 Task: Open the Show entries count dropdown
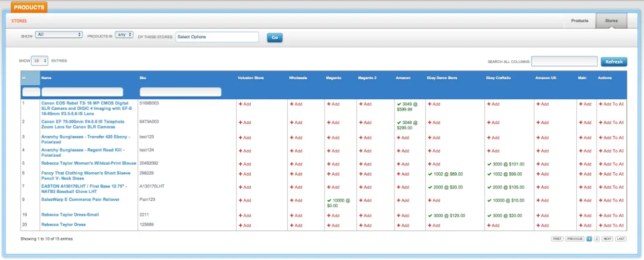tap(40, 61)
